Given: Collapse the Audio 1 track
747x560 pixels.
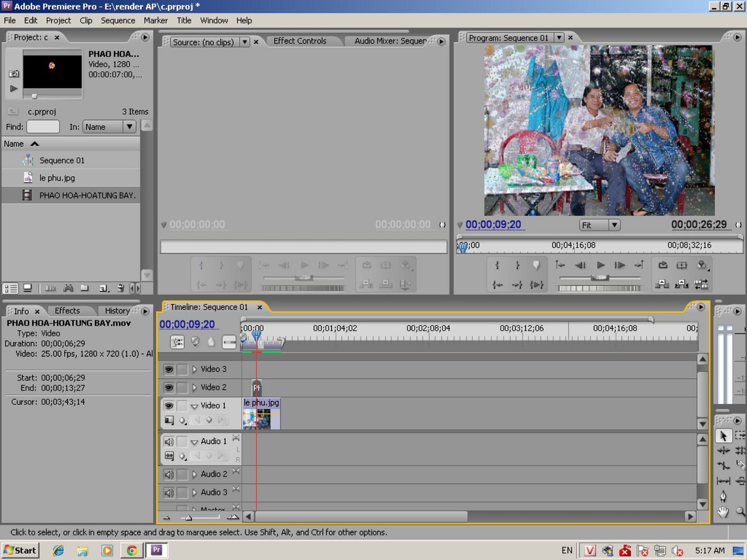Looking at the screenshot, I should click(x=195, y=442).
